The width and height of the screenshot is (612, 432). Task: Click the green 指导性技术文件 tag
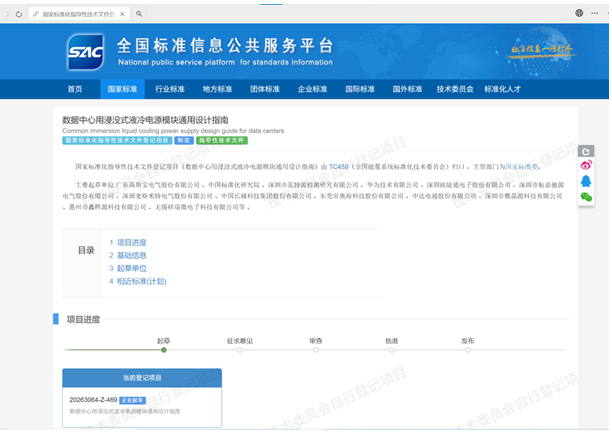click(x=222, y=140)
